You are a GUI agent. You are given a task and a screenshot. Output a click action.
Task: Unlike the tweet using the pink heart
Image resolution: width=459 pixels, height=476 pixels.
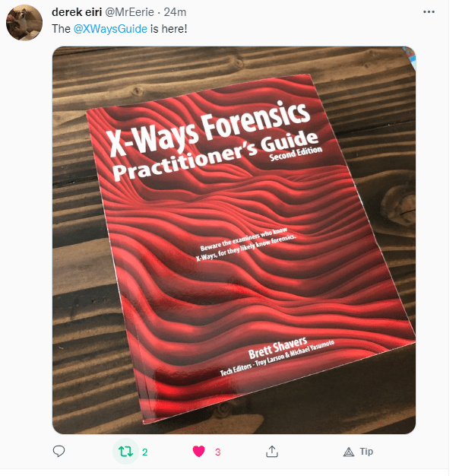pyautogui.click(x=198, y=451)
